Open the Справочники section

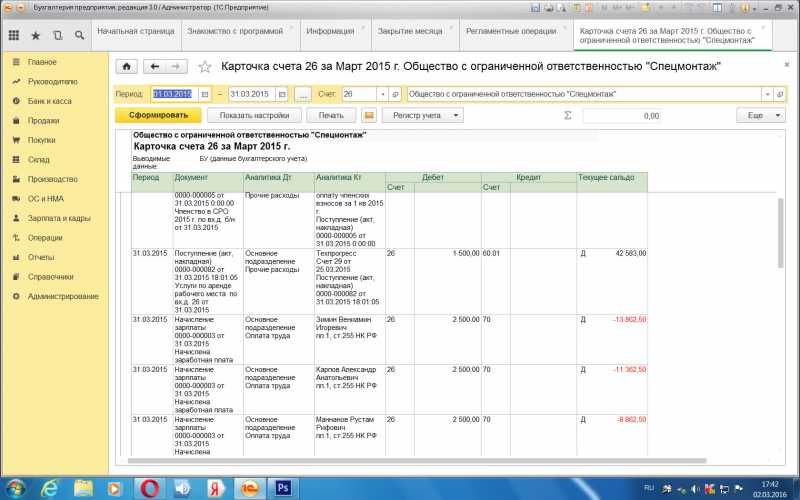click(51, 277)
